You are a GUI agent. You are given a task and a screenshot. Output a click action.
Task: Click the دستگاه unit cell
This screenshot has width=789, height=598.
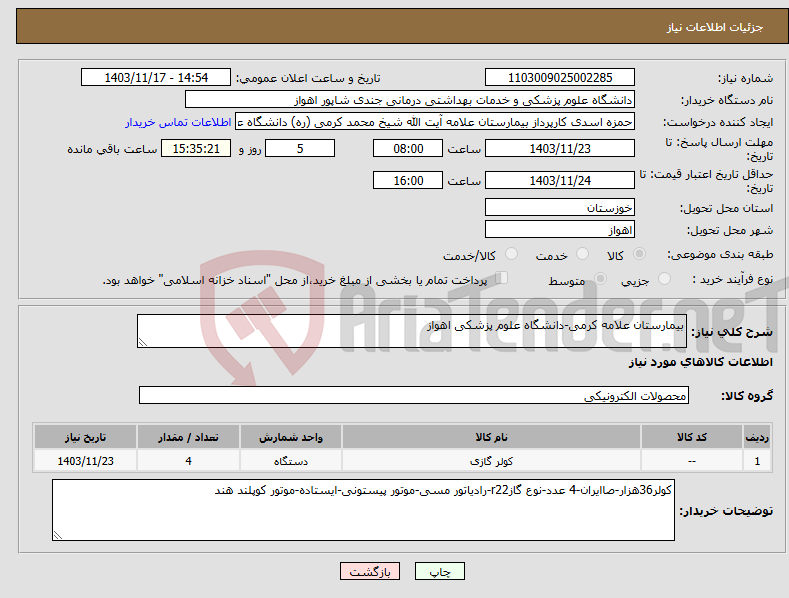[291, 461]
